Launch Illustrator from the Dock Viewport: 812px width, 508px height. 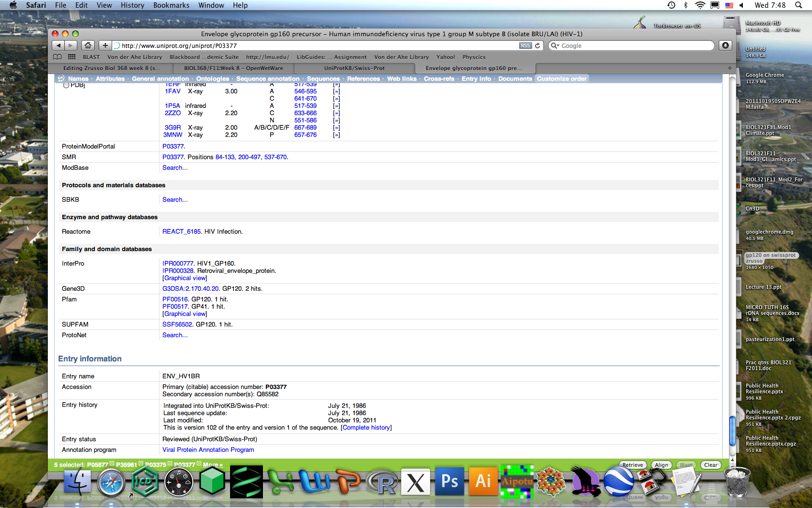click(x=483, y=482)
